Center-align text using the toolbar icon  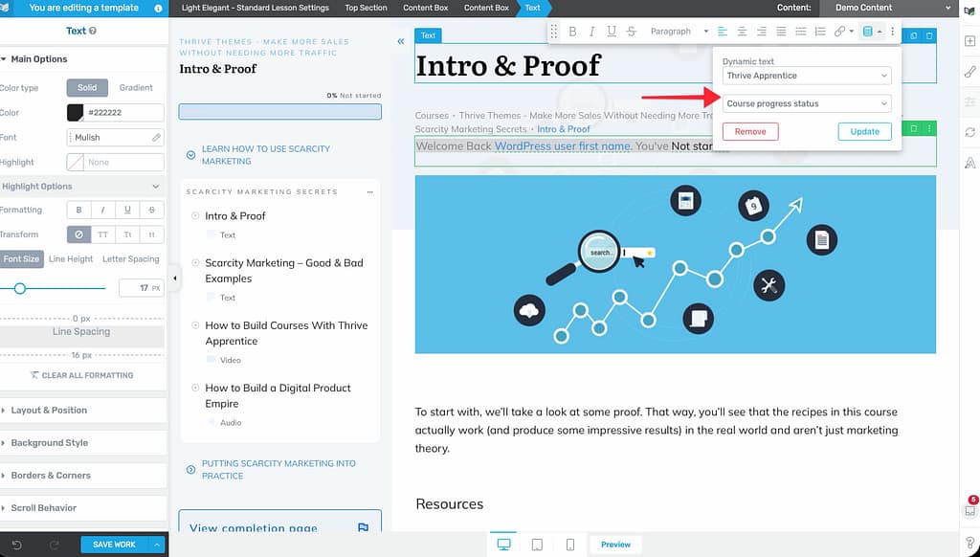pyautogui.click(x=742, y=32)
